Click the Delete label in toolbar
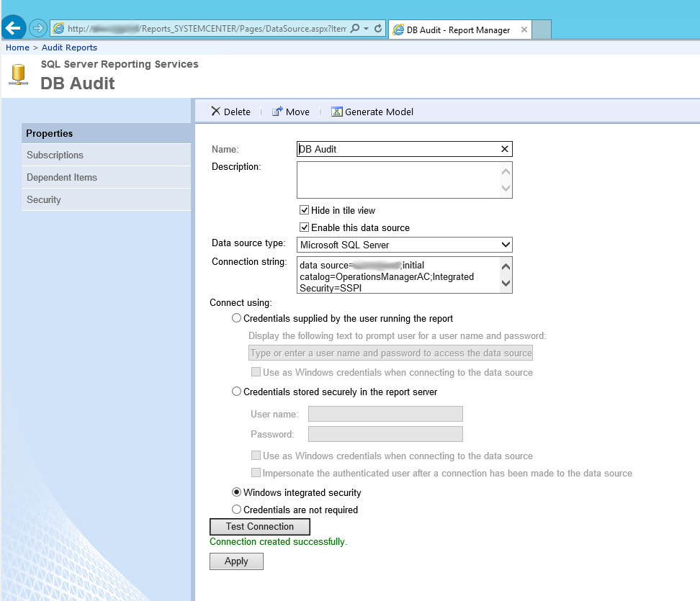Image resolution: width=700 pixels, height=601 pixels. click(x=237, y=112)
